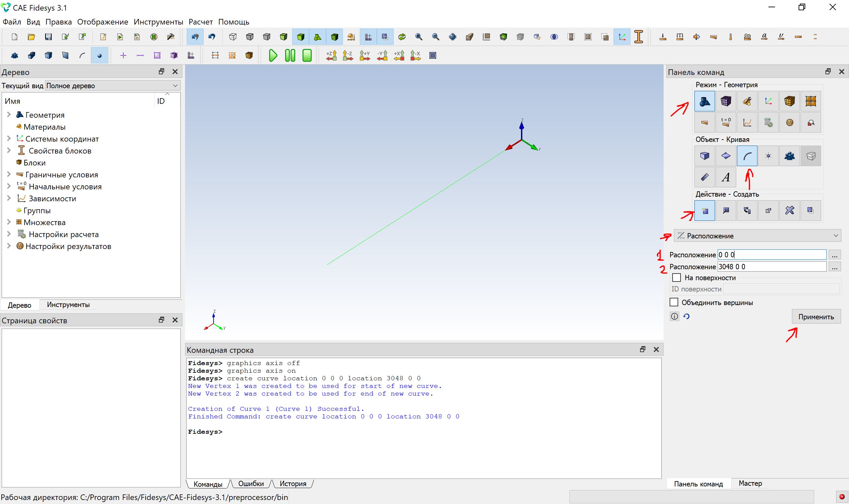Click the Расположение field '3048 0 0'
This screenshot has width=849, height=504.
click(x=772, y=267)
